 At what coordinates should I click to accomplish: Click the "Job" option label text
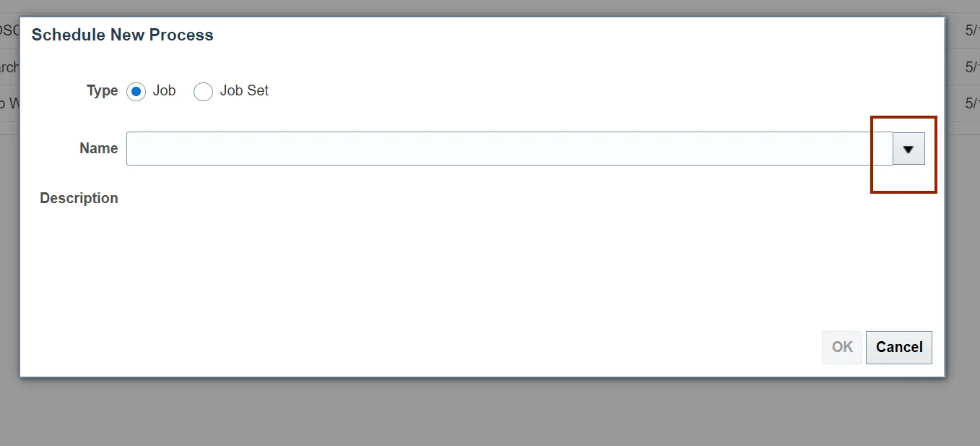[164, 91]
